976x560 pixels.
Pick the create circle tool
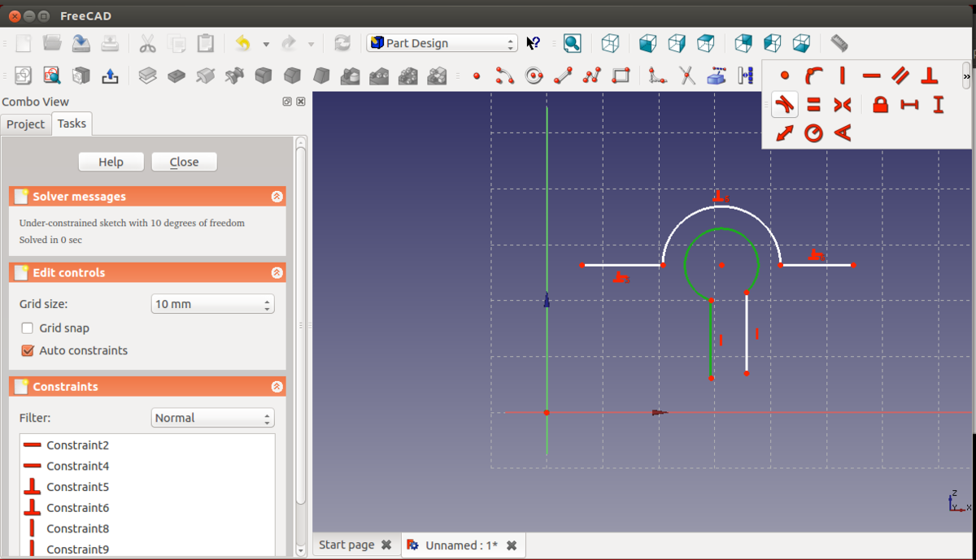pos(534,76)
